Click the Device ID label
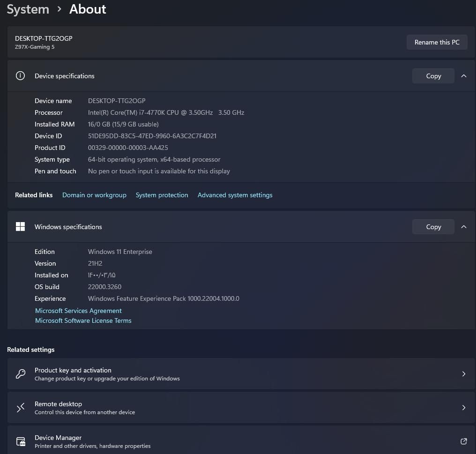Viewport: 476px width, 454px height. tap(48, 136)
